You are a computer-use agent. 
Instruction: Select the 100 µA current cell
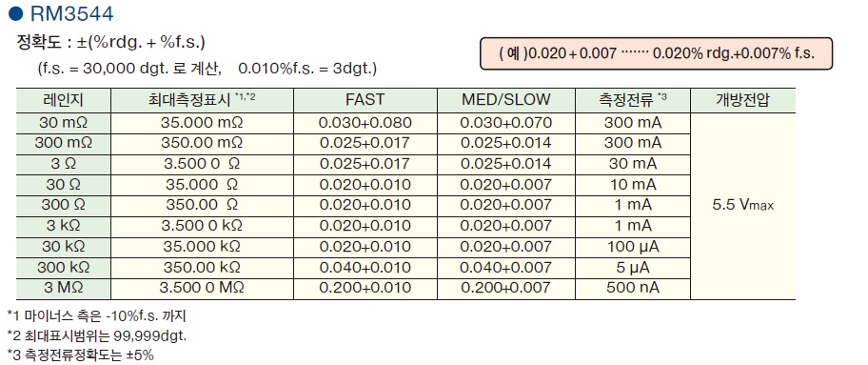633,247
